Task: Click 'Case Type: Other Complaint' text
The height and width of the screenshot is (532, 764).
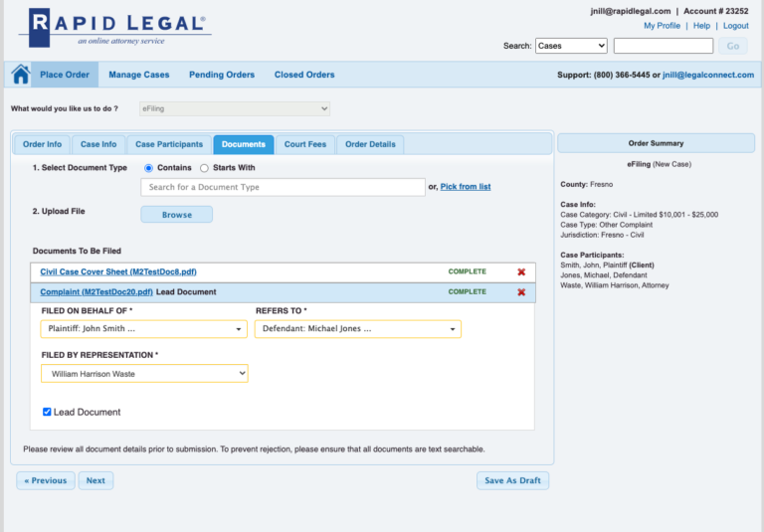Action: 606,225
